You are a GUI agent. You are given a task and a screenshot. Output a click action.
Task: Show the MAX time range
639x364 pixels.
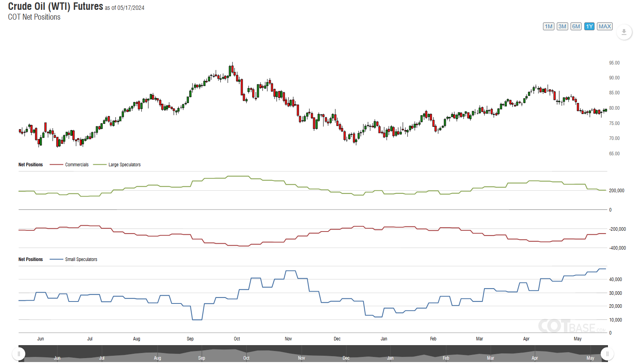click(x=605, y=26)
